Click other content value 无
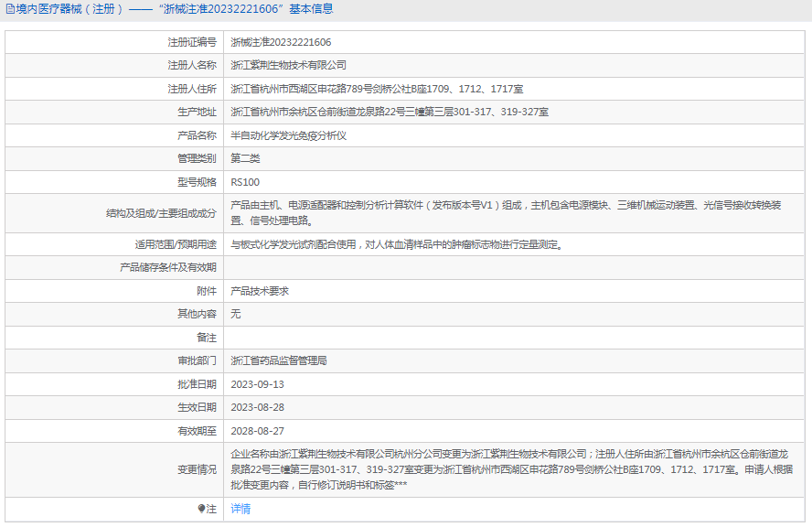 coord(236,314)
